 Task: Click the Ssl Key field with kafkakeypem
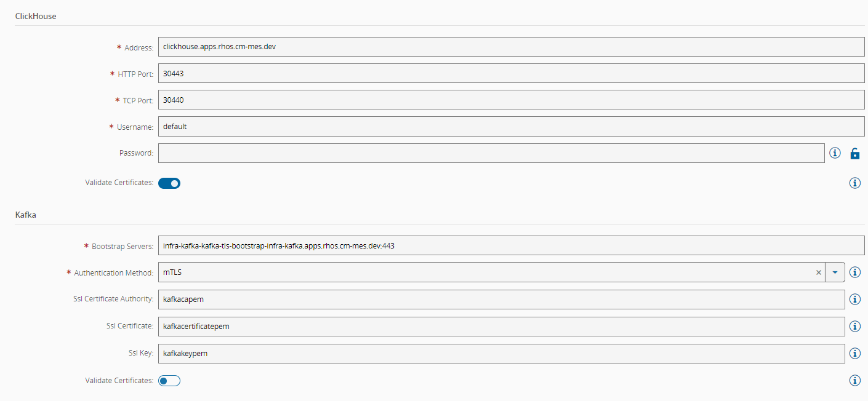501,354
